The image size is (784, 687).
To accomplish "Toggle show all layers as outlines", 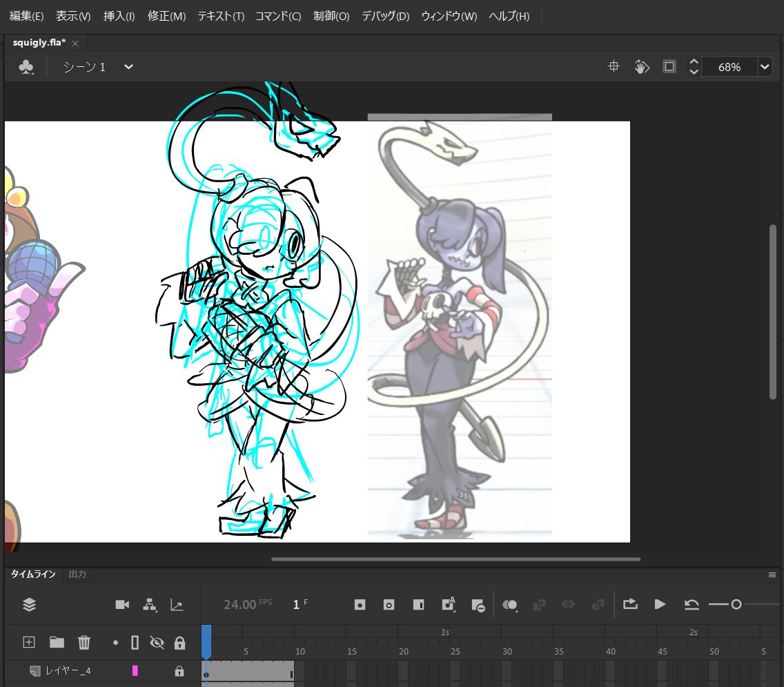I will point(135,643).
